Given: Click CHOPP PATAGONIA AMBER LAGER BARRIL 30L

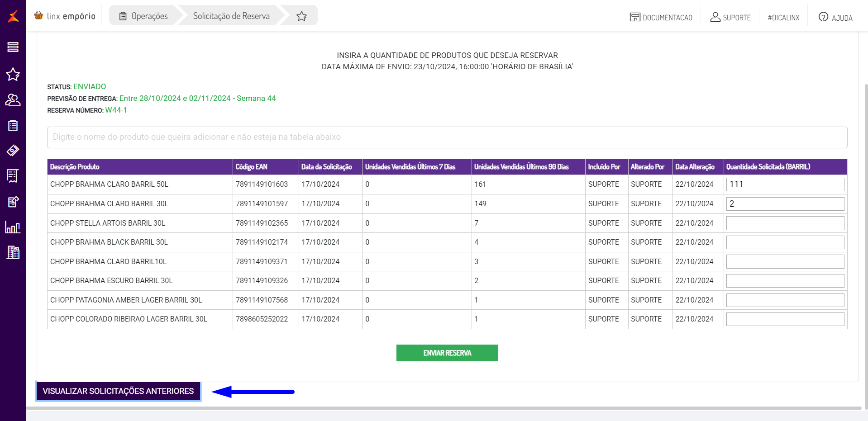Looking at the screenshot, I should coord(126,300).
